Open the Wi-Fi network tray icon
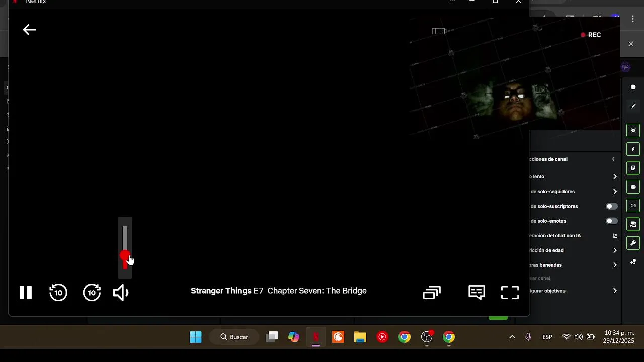Viewport: 644px width, 362px height. click(567, 337)
